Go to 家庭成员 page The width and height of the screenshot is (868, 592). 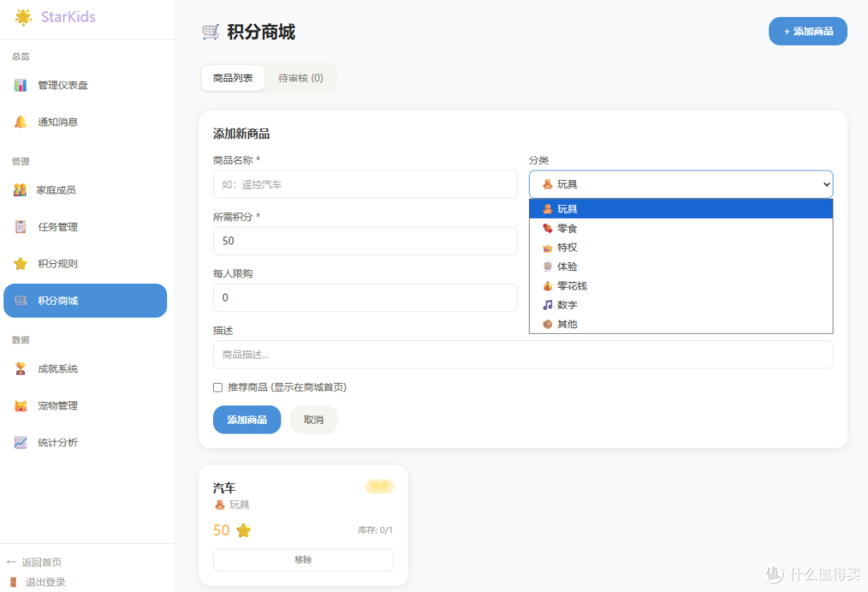click(x=85, y=190)
